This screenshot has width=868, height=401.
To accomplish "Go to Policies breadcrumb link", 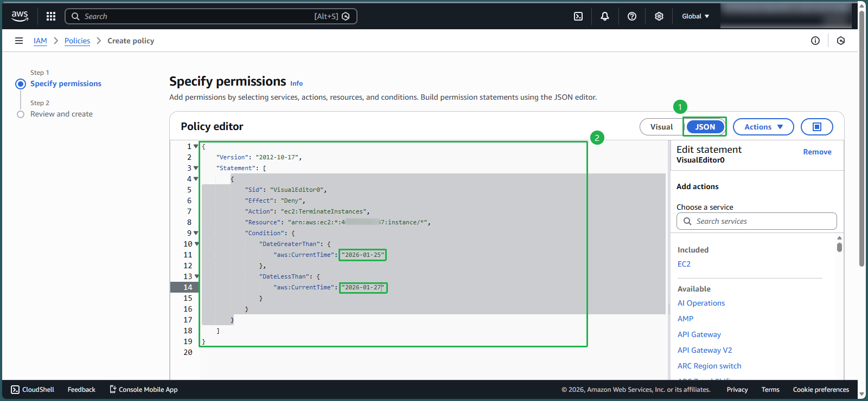I will tap(77, 41).
